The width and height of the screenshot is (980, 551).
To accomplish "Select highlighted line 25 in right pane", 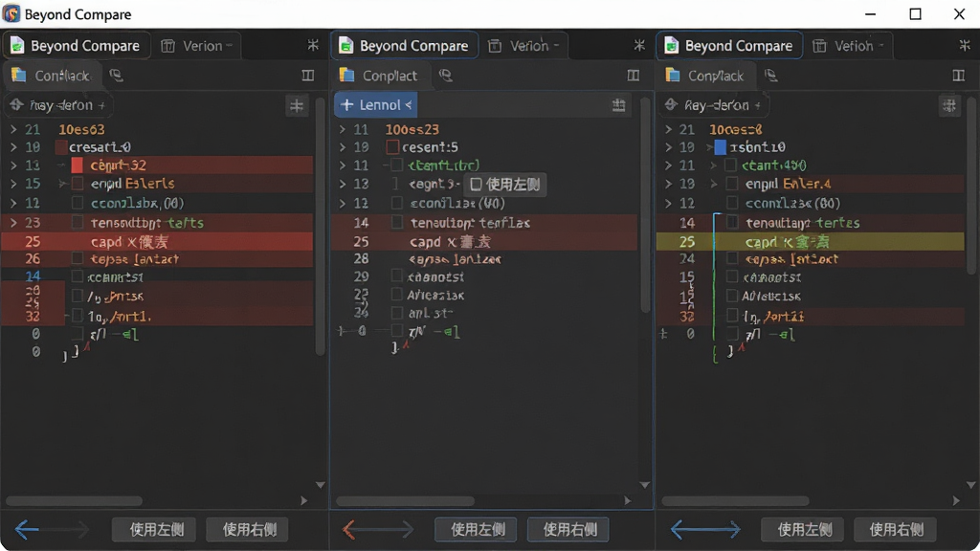I will [810, 242].
